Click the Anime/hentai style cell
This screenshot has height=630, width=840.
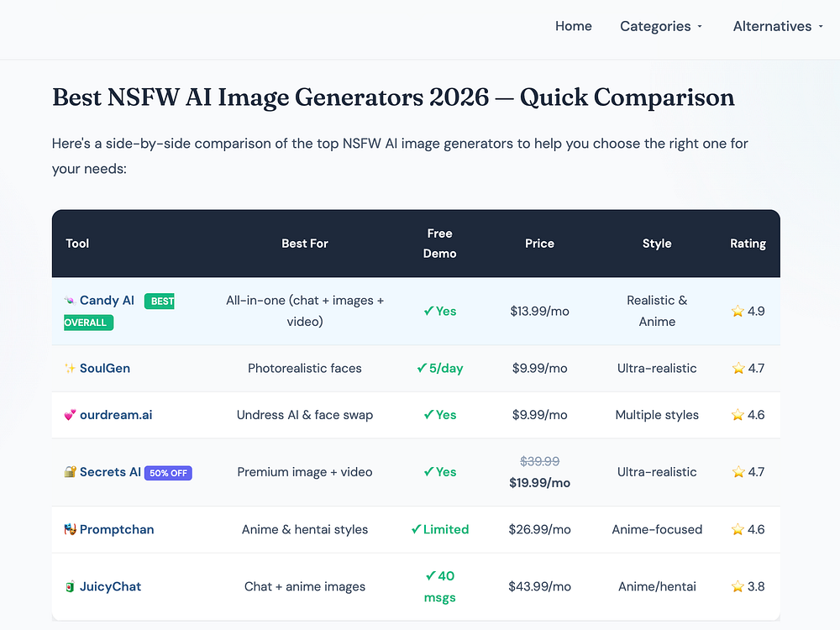pyautogui.click(x=657, y=586)
